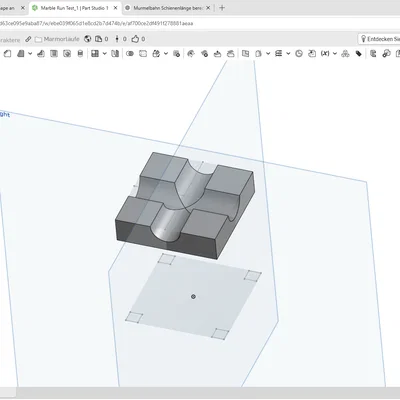Click the toolbar icon right of the tag
Image resolution: width=400 pixels, height=400 pixels.
point(373,53)
